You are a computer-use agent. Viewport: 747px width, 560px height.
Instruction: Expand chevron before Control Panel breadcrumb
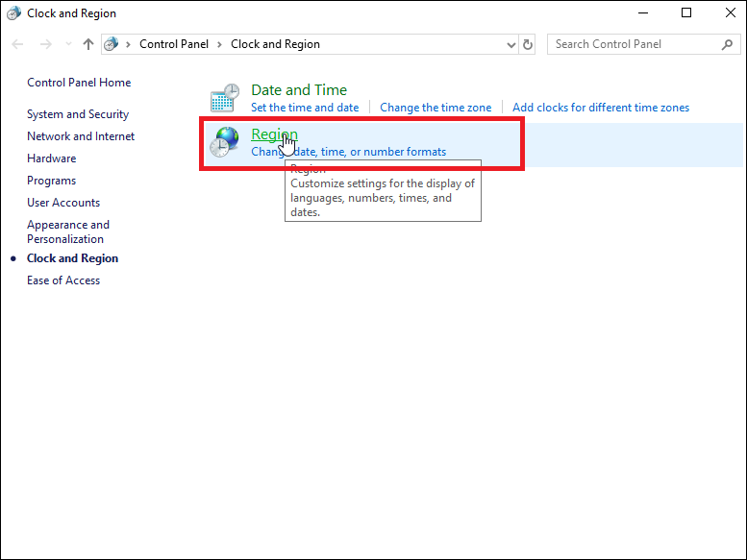128,45
